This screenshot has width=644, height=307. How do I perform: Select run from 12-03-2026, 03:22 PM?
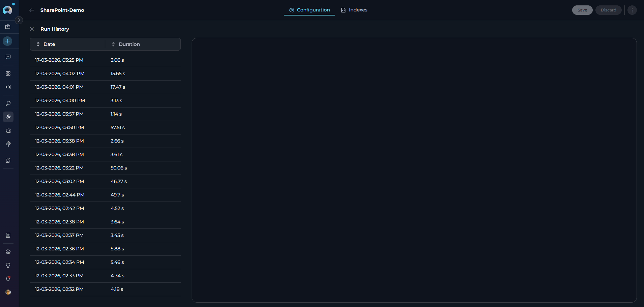coord(105,168)
